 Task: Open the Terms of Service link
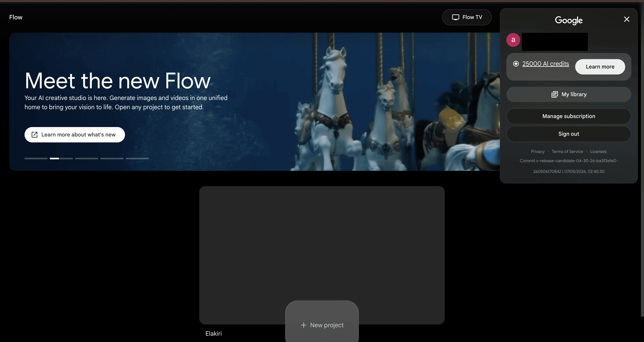(567, 151)
